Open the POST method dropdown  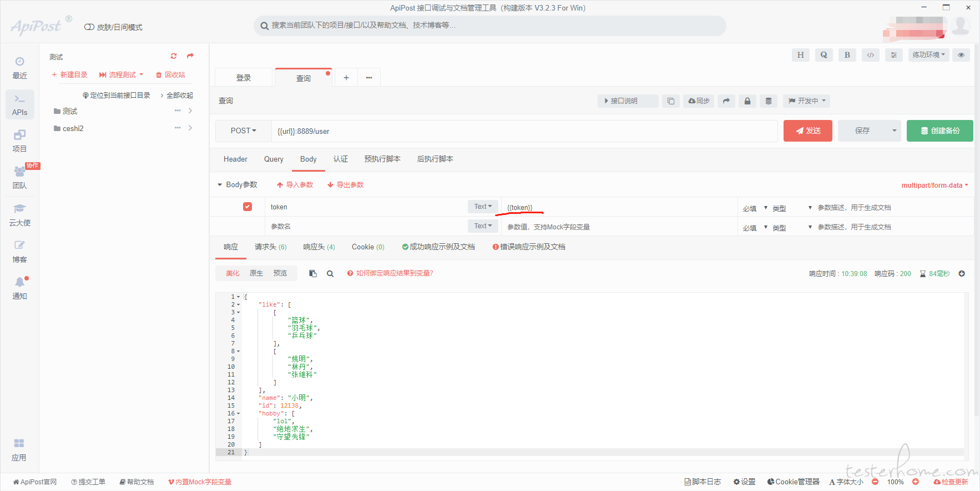244,131
